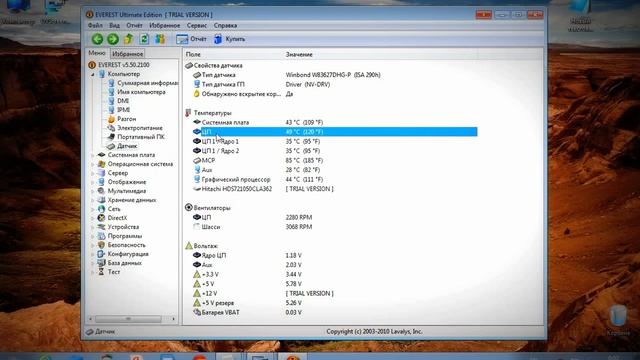
Task: Open the Избранное menu
Action: click(164, 25)
